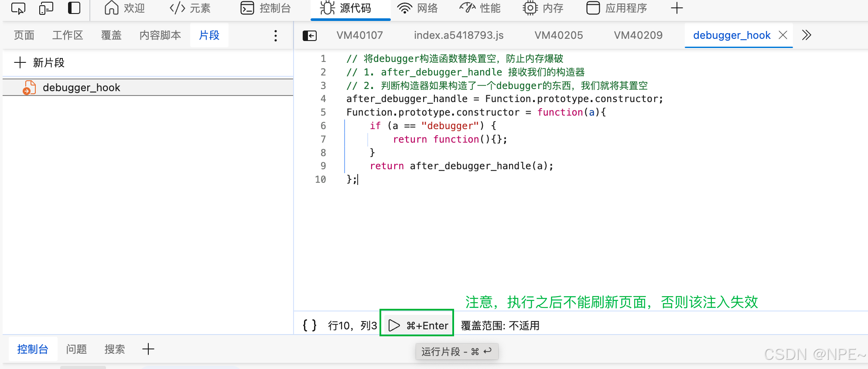Run the snippet with ⌘+Enter button
868x369 pixels.
pos(417,325)
